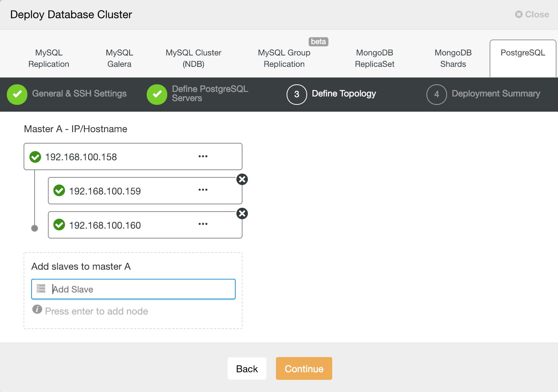Screen dimensions: 558x392
Task: Open options menu for 192.168.100.159
Action: (203, 190)
